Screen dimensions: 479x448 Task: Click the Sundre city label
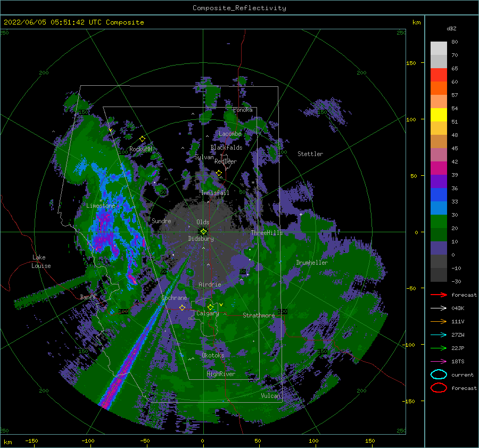pos(161,221)
